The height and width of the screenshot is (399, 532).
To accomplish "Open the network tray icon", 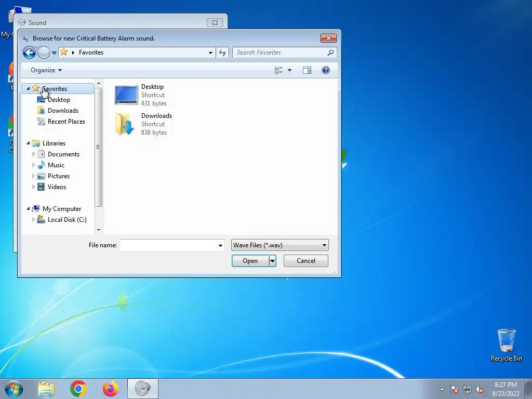I will [x=467, y=389].
